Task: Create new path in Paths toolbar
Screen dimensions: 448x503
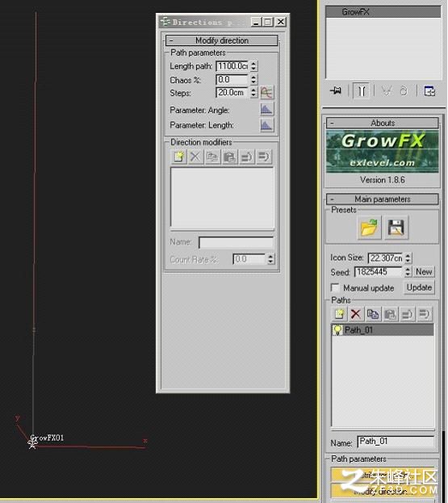Action: [x=339, y=314]
